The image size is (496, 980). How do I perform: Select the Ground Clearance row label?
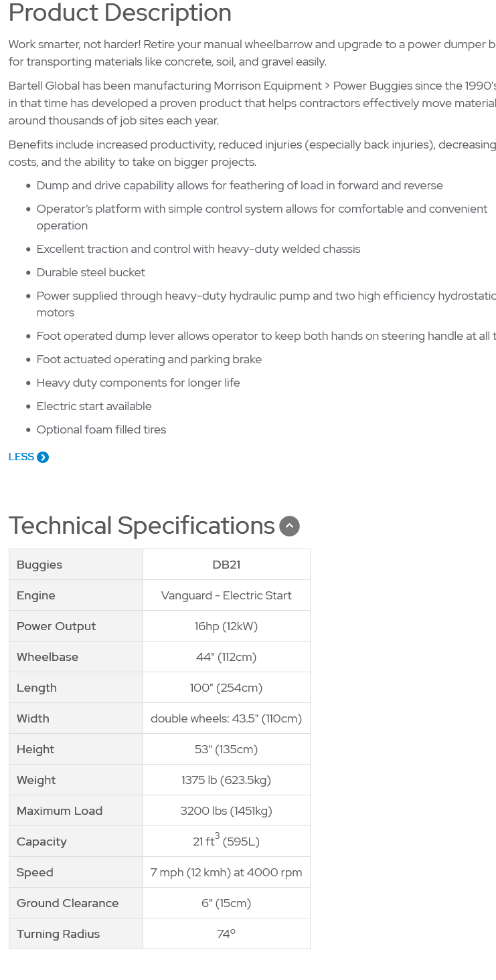(68, 903)
